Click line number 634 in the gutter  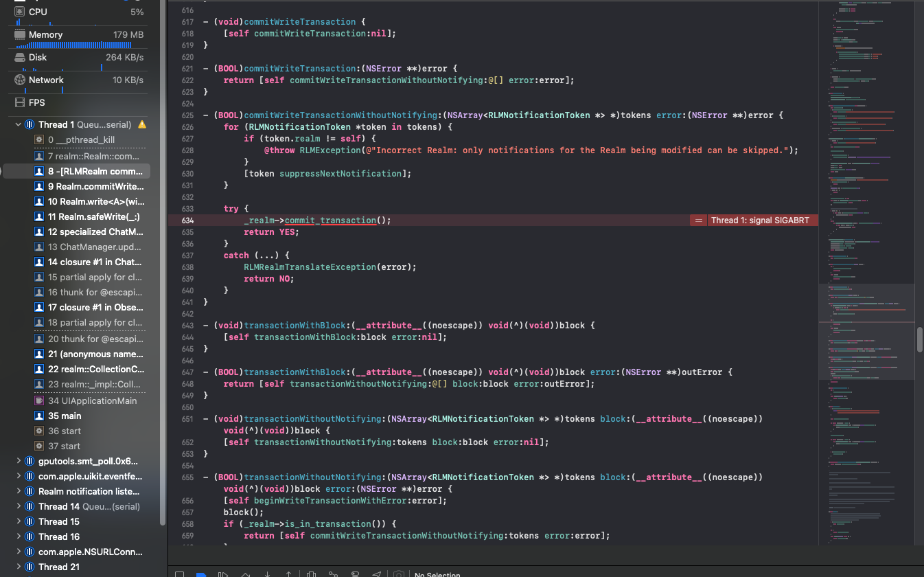(x=187, y=220)
